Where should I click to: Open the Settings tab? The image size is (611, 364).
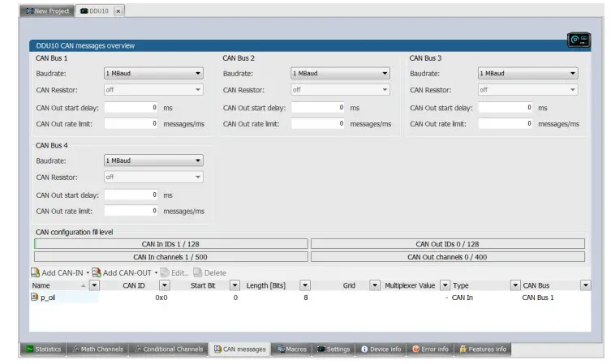click(333, 349)
